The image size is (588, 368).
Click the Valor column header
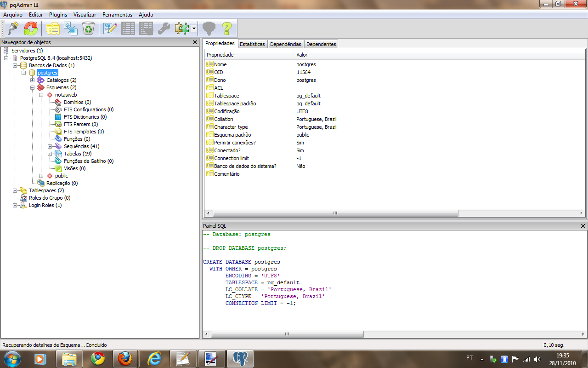click(440, 55)
